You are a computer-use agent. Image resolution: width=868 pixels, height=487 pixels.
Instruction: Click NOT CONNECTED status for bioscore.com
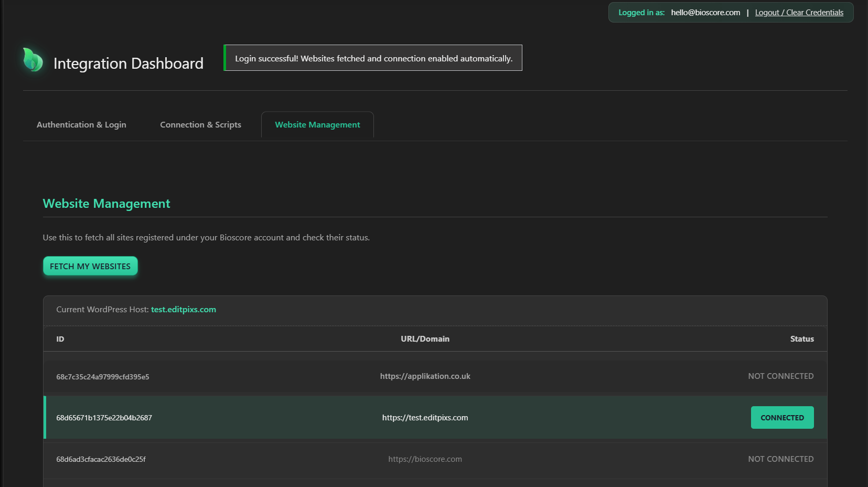pyautogui.click(x=780, y=459)
